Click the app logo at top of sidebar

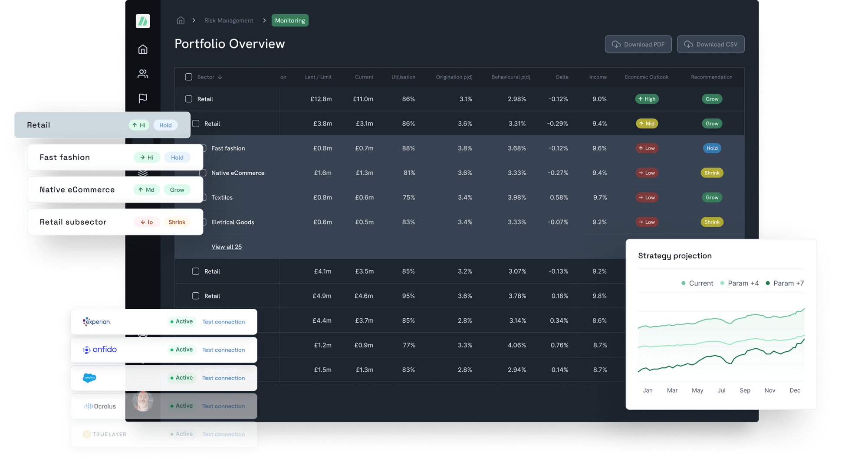tap(143, 20)
